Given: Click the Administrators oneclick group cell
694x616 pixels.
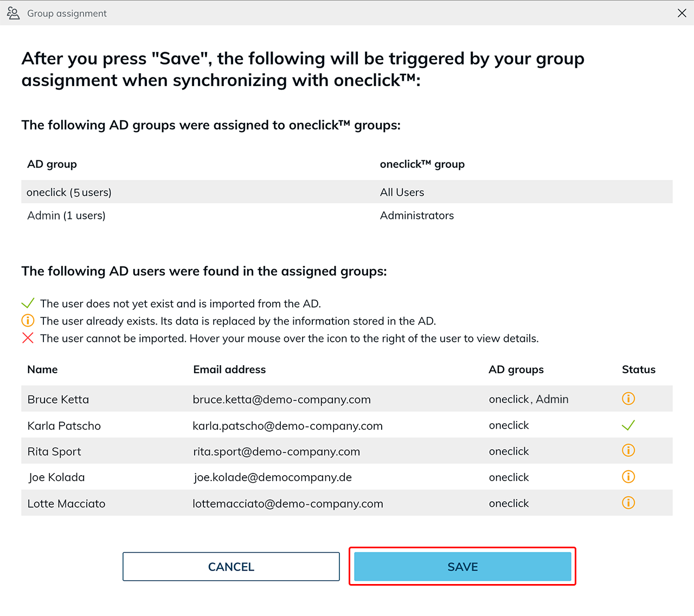Looking at the screenshot, I should pyautogui.click(x=417, y=216).
